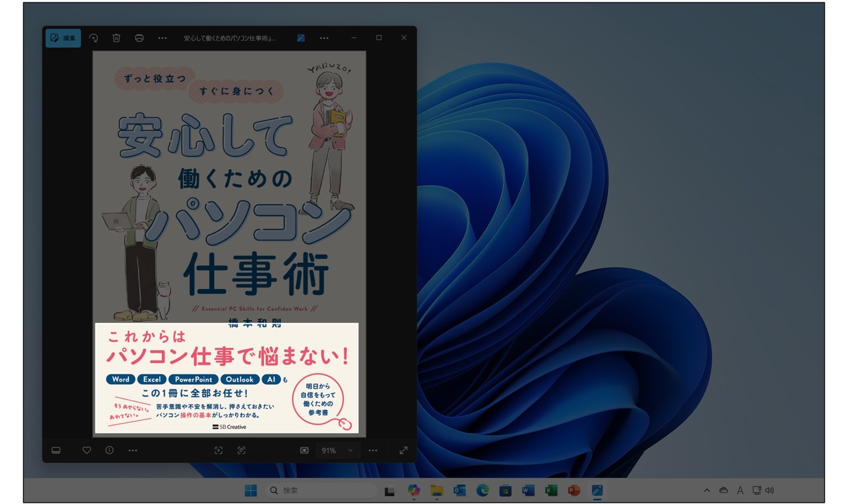Launch Excel from the taskbar
The width and height of the screenshot is (848, 504).
click(551, 490)
